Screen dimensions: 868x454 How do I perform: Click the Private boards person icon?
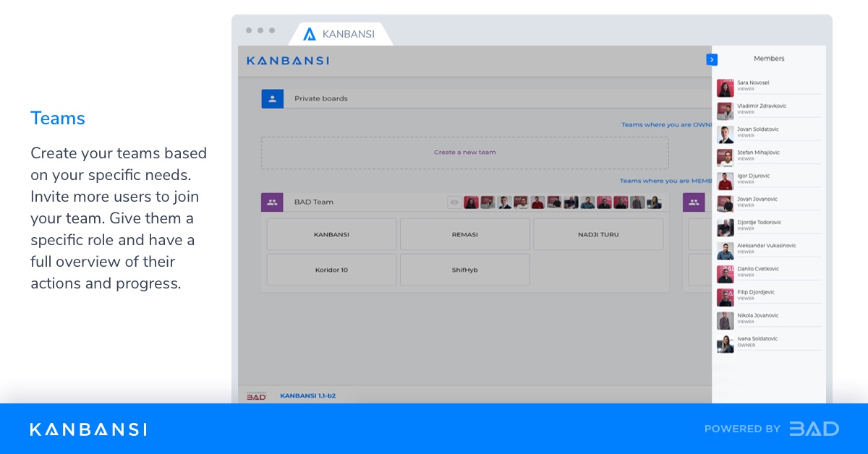tap(272, 98)
